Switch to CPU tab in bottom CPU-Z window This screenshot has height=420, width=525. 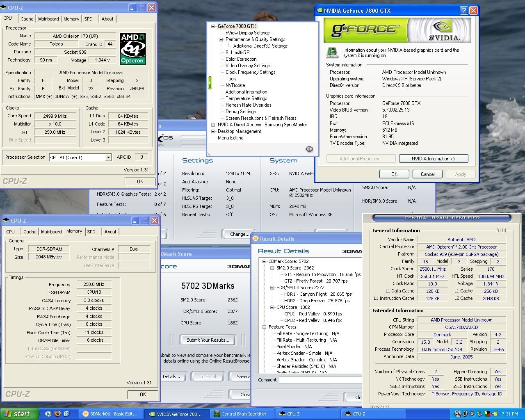[11, 232]
